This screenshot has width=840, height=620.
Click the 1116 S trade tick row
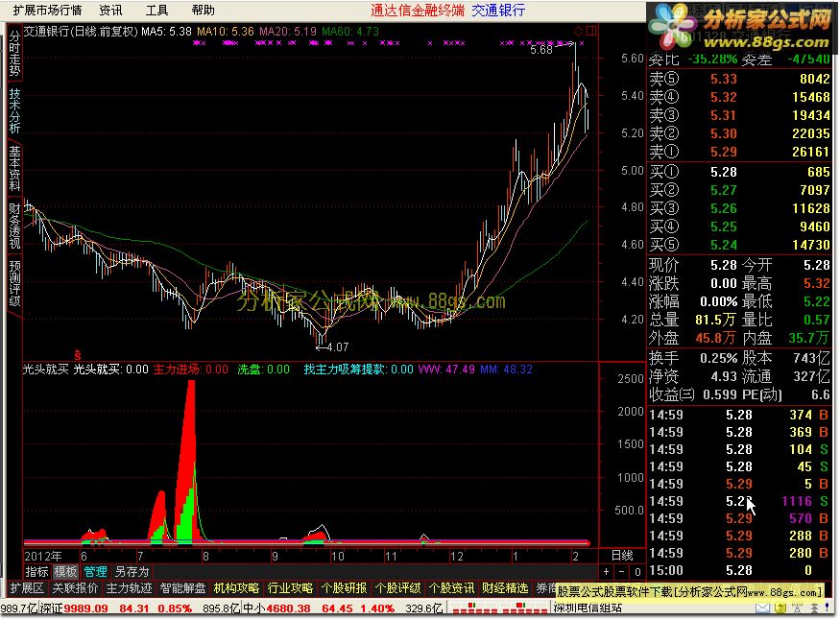[739, 501]
